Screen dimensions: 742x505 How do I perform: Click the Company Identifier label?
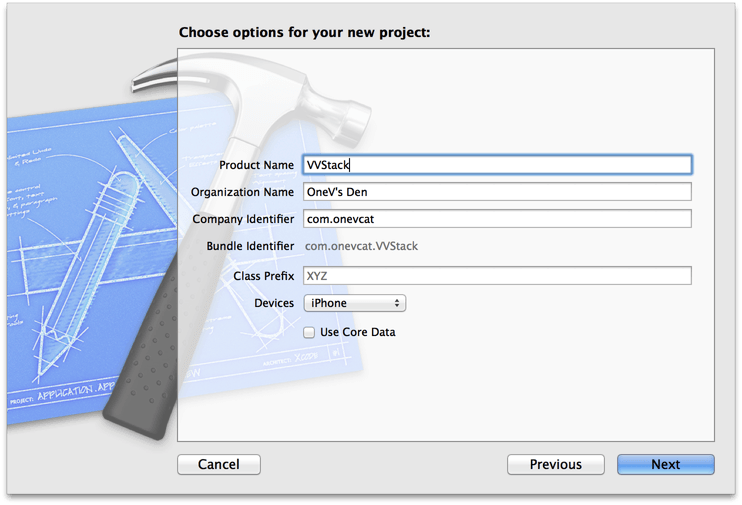coord(242,219)
